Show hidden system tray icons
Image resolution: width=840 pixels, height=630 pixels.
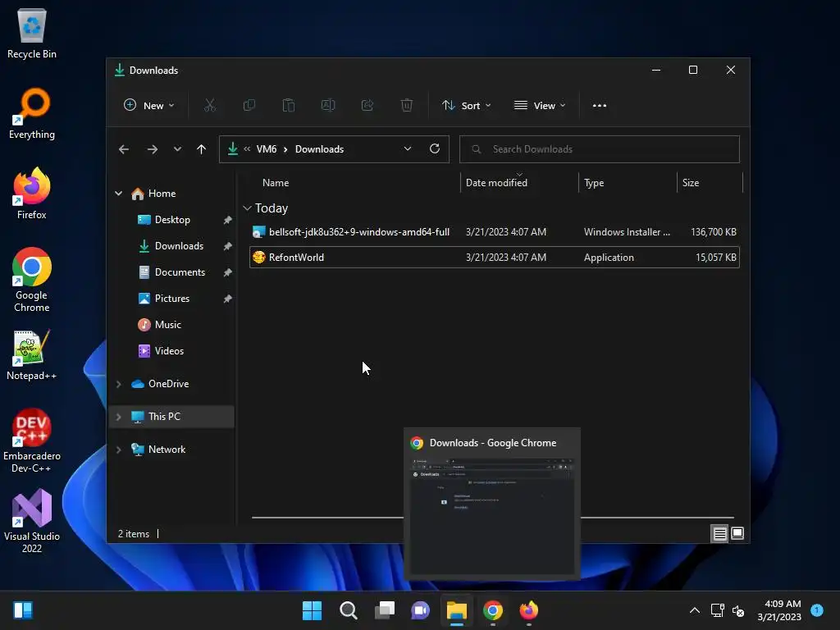coord(694,610)
